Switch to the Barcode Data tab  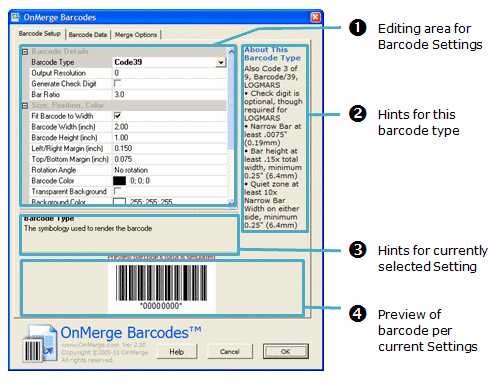coord(88,35)
